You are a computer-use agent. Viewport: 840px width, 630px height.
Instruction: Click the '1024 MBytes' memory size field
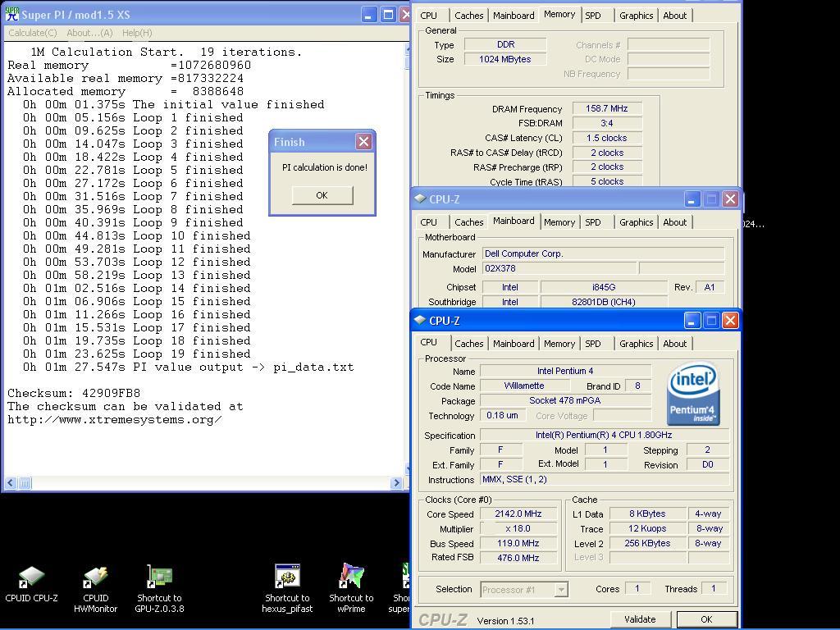(x=504, y=59)
